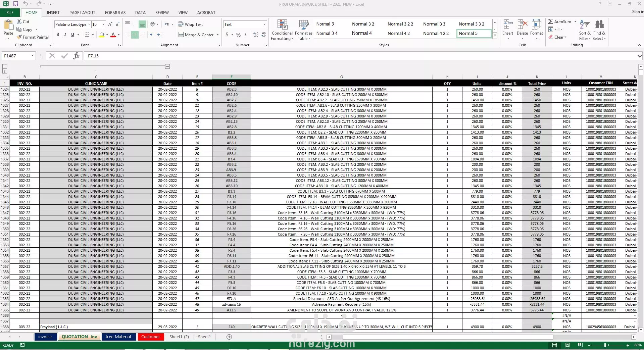The height and width of the screenshot is (350, 644).
Task: Apply Accounting Number Format dollar icon
Action: (x=227, y=35)
